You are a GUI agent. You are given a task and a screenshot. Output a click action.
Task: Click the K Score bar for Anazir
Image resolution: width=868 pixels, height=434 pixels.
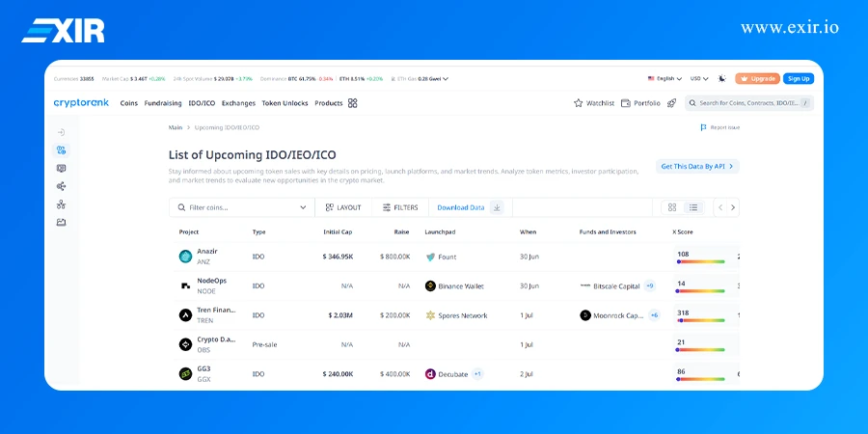(701, 260)
